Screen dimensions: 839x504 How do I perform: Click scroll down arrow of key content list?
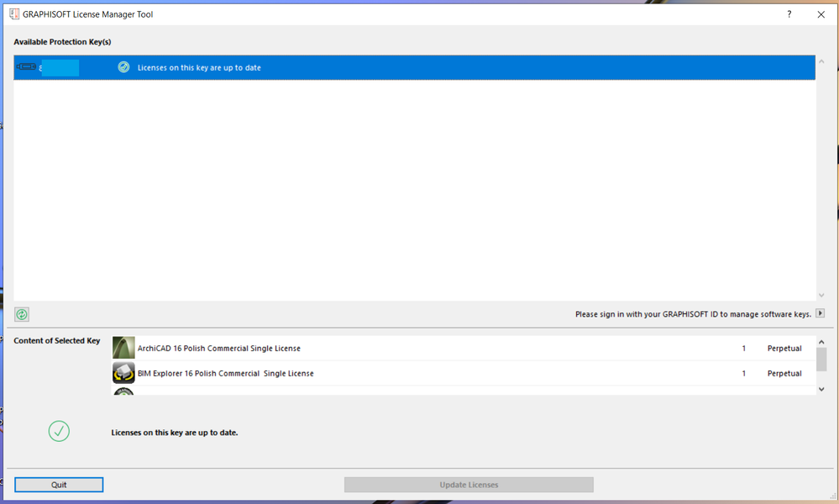(x=821, y=390)
